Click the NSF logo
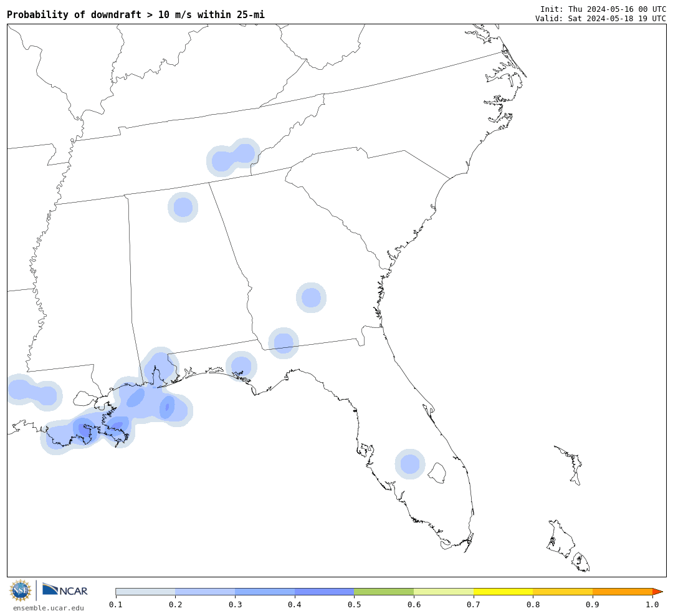 [x=20, y=590]
